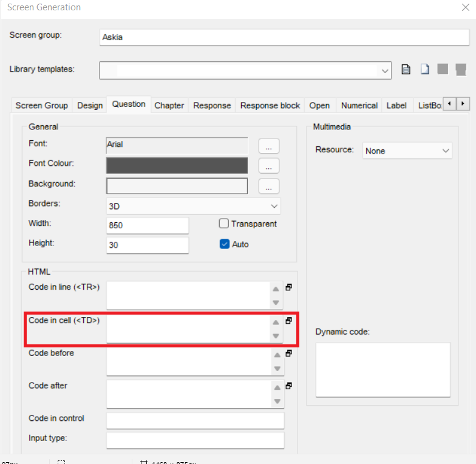
Task: Click down arrow in Code after box
Action: [277, 401]
